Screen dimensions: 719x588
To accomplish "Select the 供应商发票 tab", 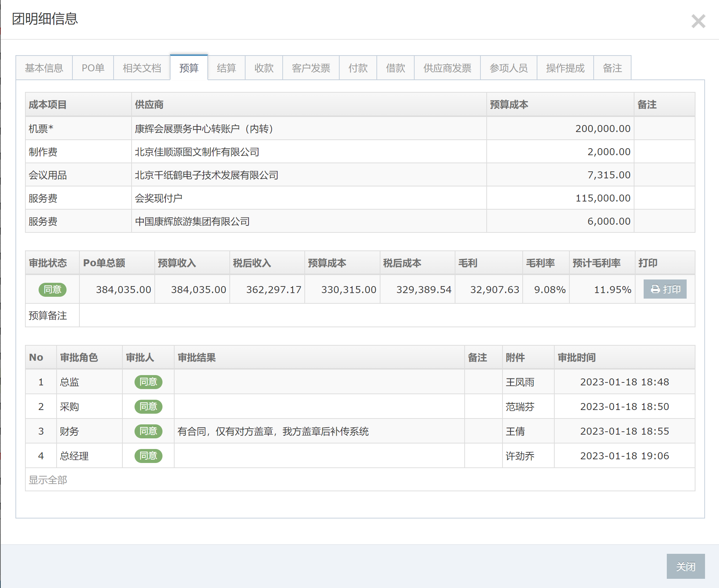I will [x=447, y=68].
